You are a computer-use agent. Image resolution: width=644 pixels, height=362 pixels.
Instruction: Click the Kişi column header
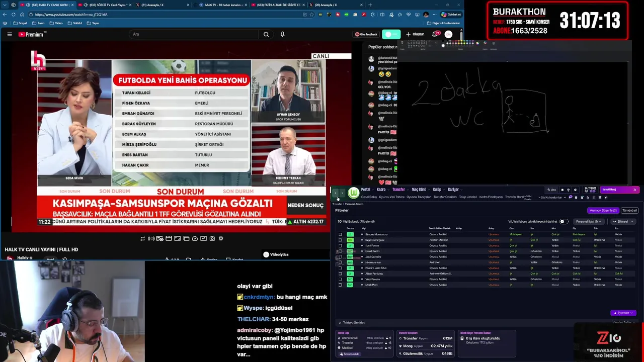(363, 228)
